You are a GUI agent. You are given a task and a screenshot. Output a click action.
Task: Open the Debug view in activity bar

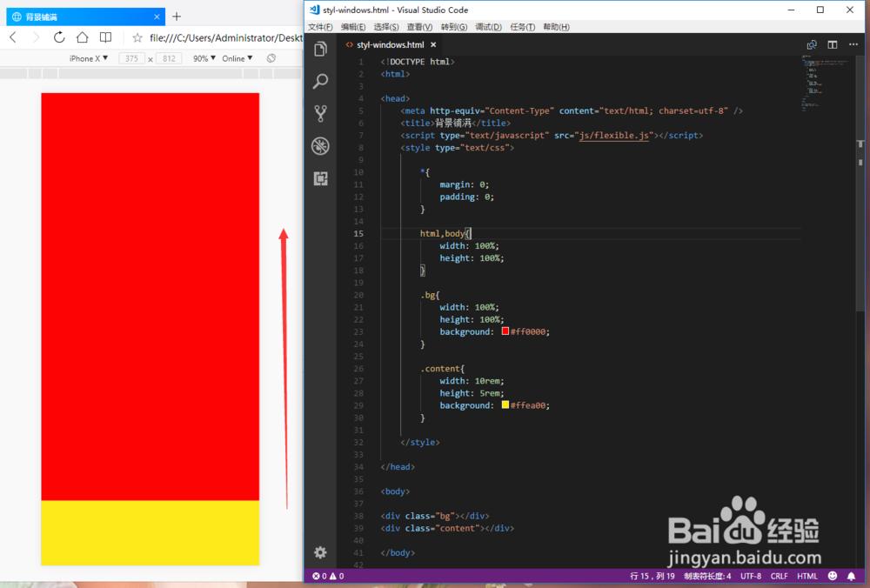320,146
